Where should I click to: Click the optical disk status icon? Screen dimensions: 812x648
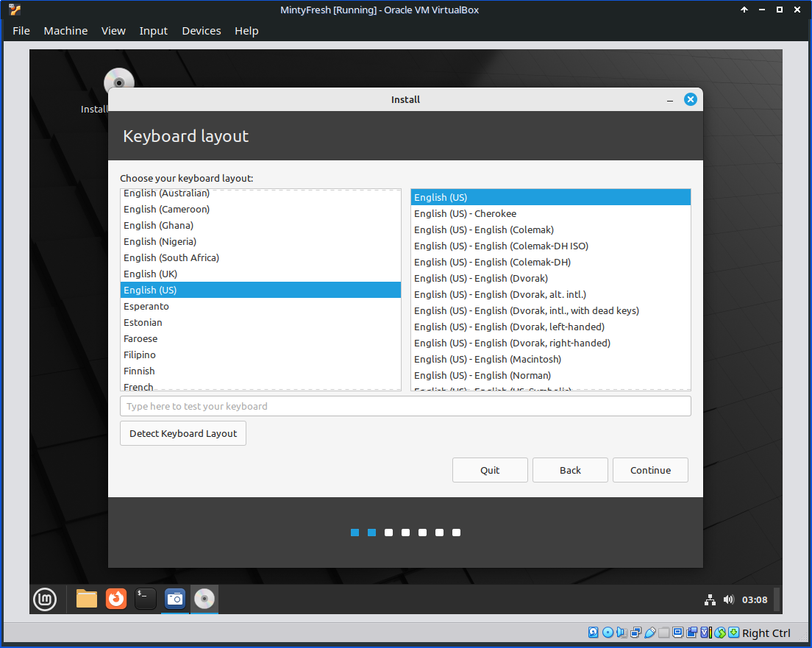click(608, 633)
